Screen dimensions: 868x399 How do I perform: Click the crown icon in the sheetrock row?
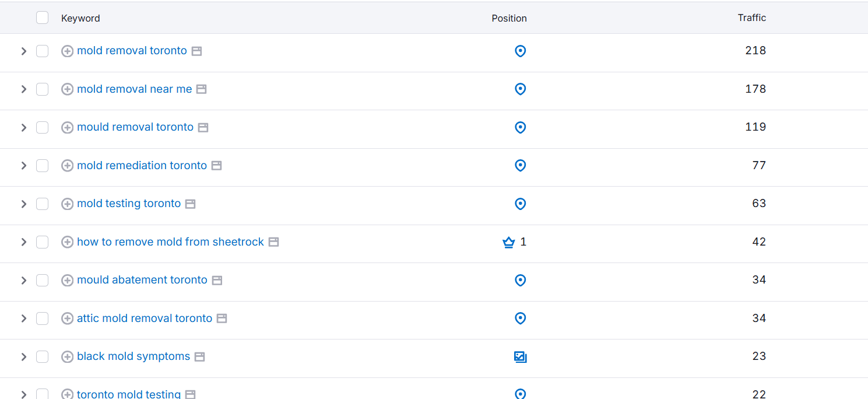pyautogui.click(x=508, y=242)
